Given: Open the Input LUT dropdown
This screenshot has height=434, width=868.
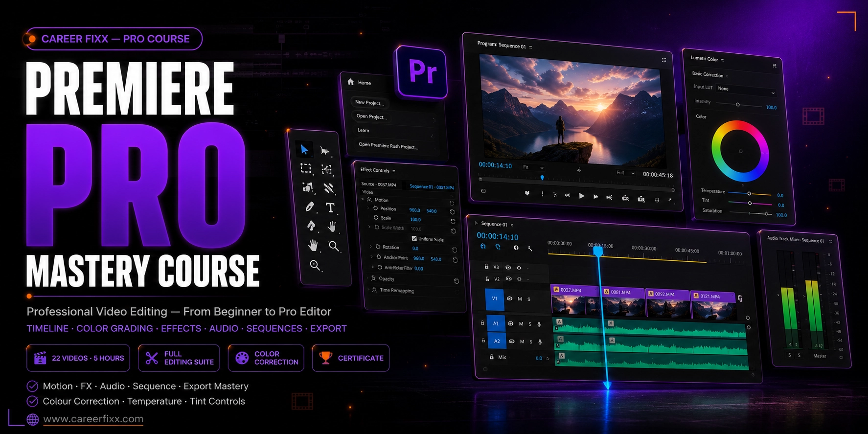Looking at the screenshot, I should coord(746,90).
